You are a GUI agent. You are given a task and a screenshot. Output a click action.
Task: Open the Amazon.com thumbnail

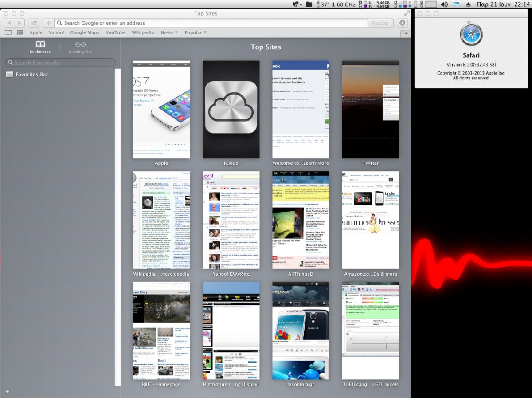click(x=371, y=220)
